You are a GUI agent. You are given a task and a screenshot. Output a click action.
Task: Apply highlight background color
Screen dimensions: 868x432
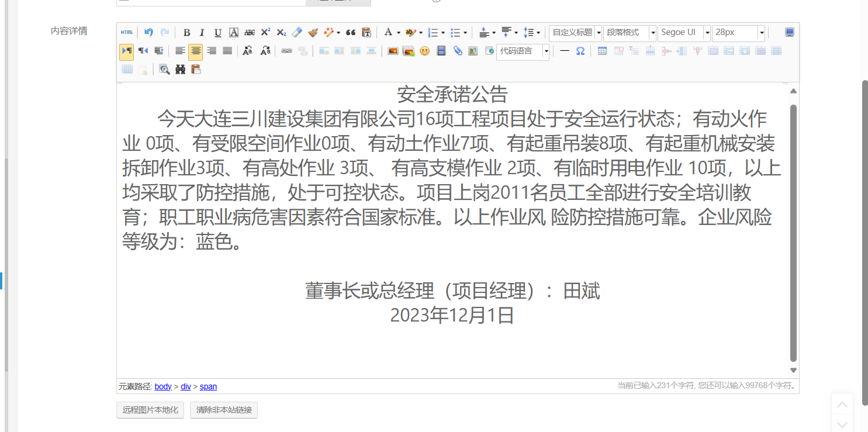pyautogui.click(x=411, y=33)
